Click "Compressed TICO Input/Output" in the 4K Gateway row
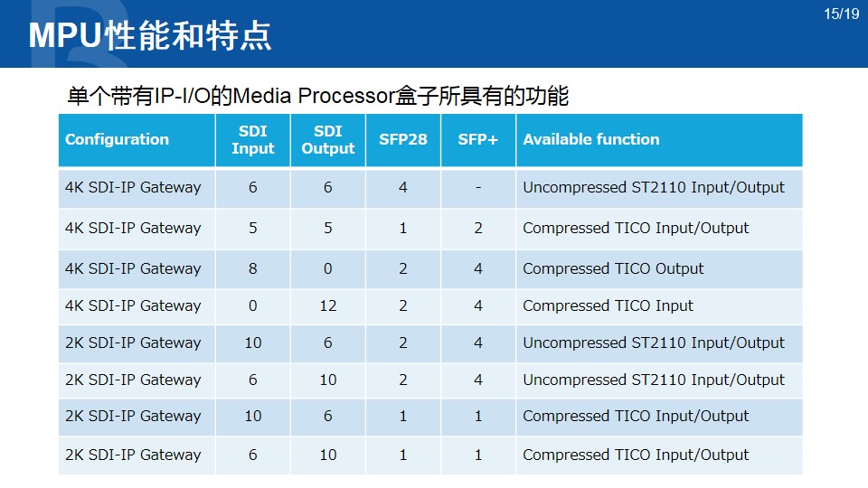The width and height of the screenshot is (868, 488). click(636, 228)
